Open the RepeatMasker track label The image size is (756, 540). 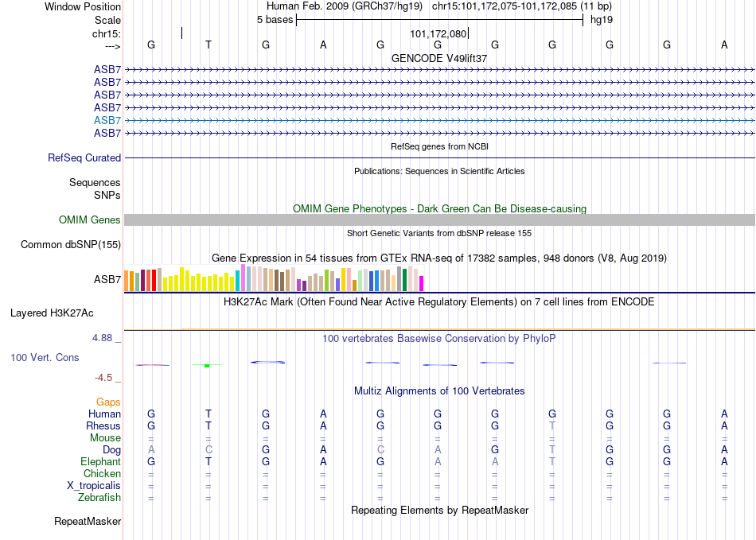click(88, 521)
